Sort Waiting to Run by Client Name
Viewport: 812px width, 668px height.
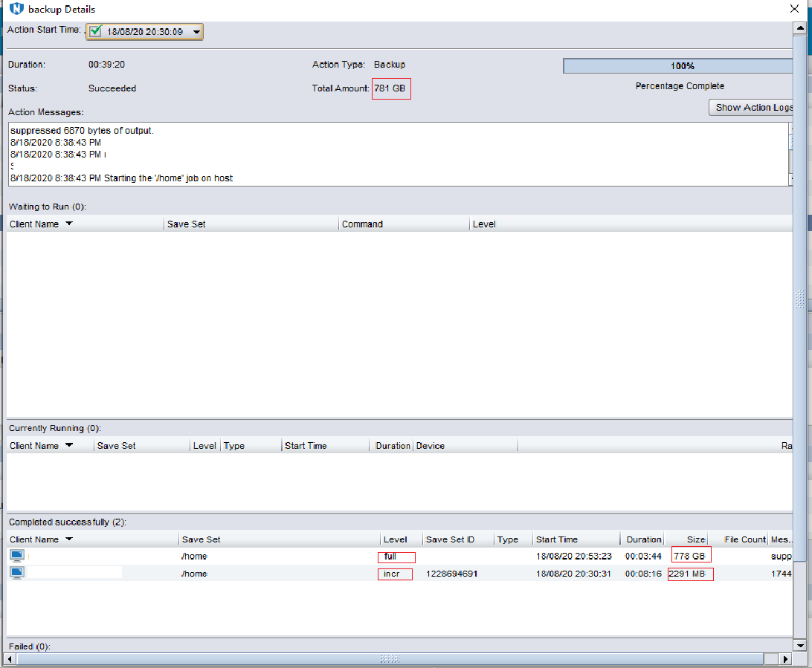pos(41,223)
